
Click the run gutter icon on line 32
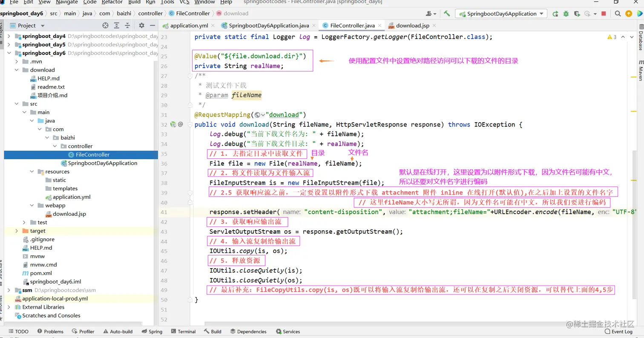[x=173, y=124]
